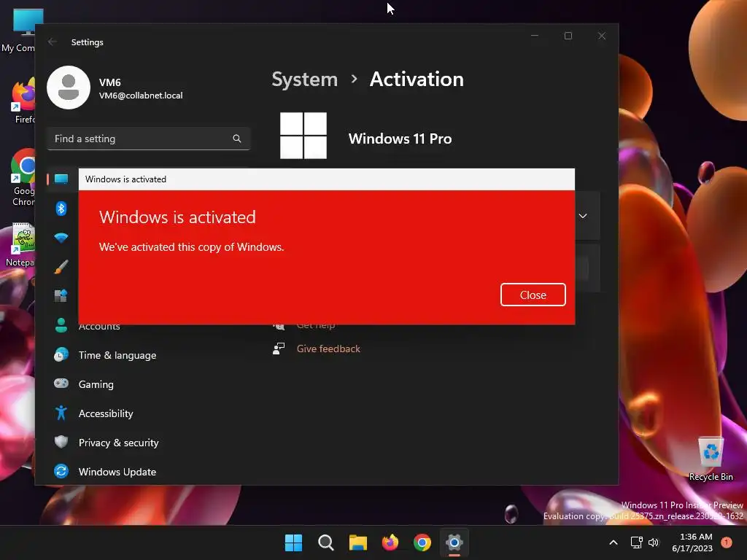
Task: Open the Give feedback link
Action: pos(328,349)
